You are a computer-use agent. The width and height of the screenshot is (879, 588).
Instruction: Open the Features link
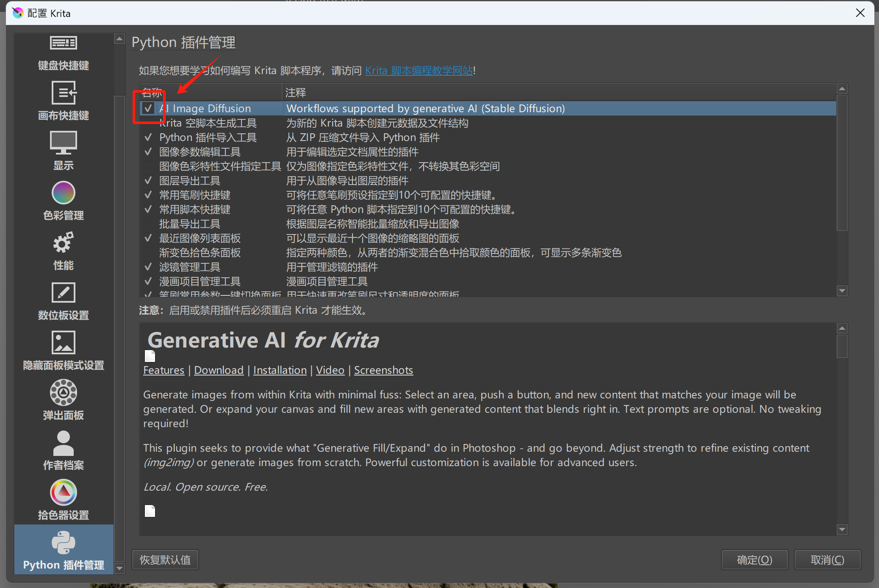(164, 370)
